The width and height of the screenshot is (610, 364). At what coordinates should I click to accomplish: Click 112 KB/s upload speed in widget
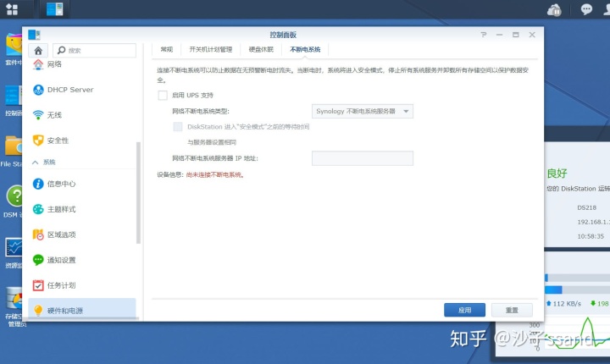click(x=567, y=304)
